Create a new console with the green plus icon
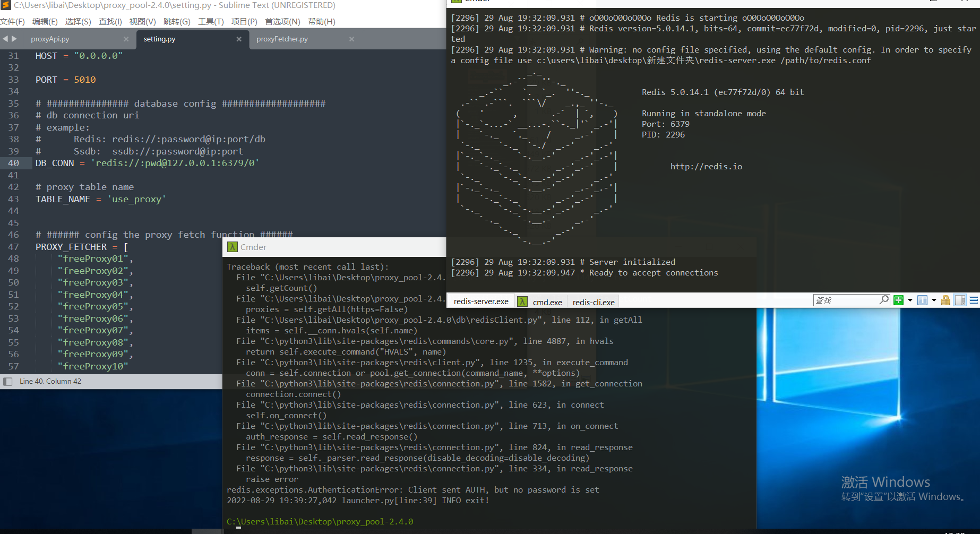The image size is (980, 534). coord(898,300)
